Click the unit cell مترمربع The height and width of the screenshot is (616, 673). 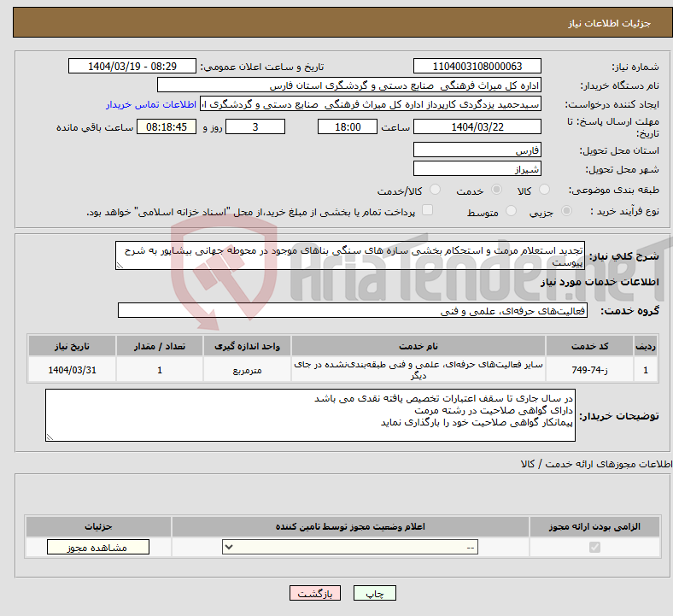point(247,370)
